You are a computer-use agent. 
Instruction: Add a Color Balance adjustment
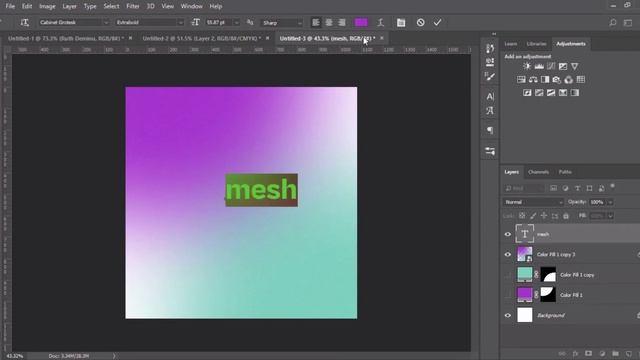click(x=533, y=80)
